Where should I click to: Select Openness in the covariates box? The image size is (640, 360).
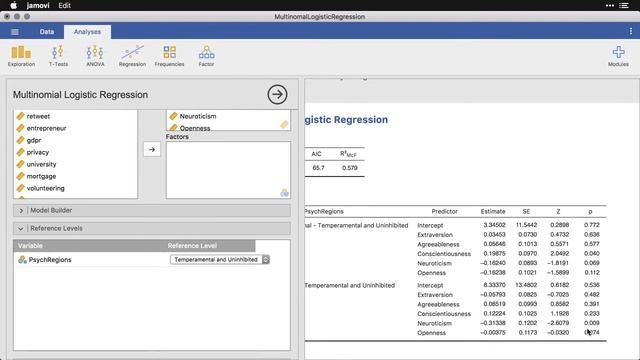(195, 128)
